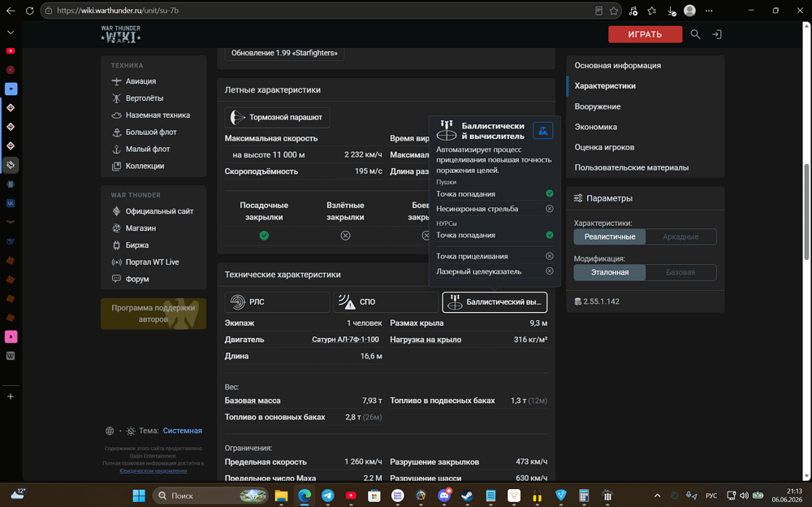812x507 pixels.
Task: Open File Explorer from taskbar
Action: (x=281, y=496)
